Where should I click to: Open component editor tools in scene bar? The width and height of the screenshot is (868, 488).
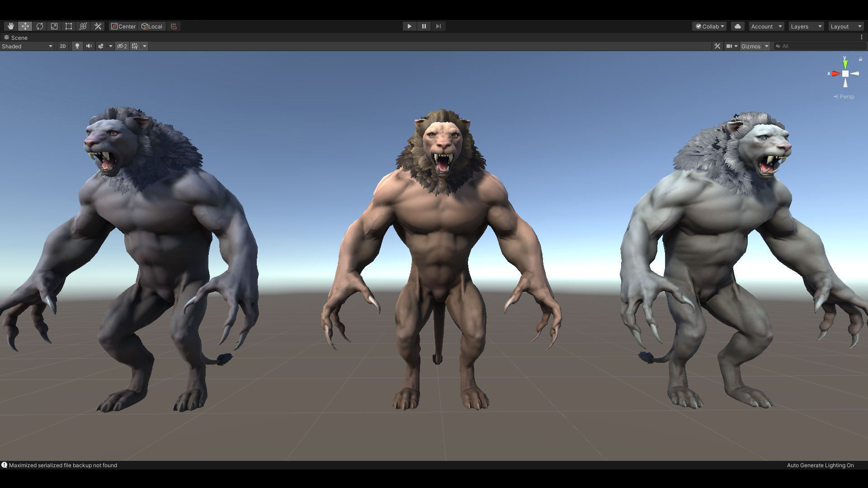point(717,46)
